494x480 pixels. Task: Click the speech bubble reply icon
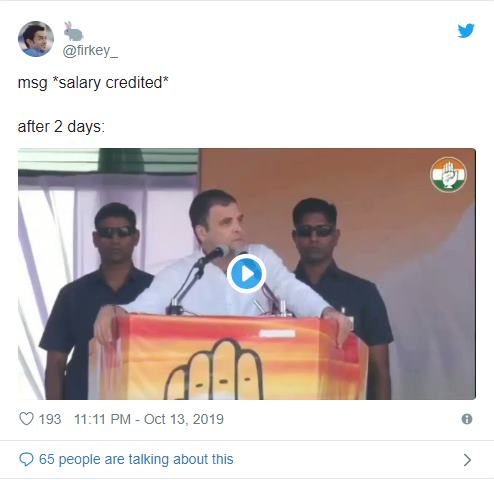point(26,459)
